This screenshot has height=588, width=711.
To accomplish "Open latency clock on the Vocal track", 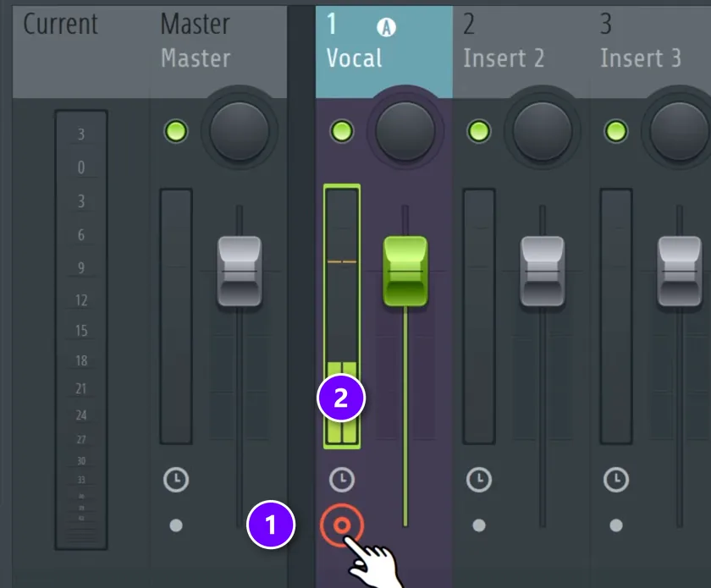I will pos(342,480).
